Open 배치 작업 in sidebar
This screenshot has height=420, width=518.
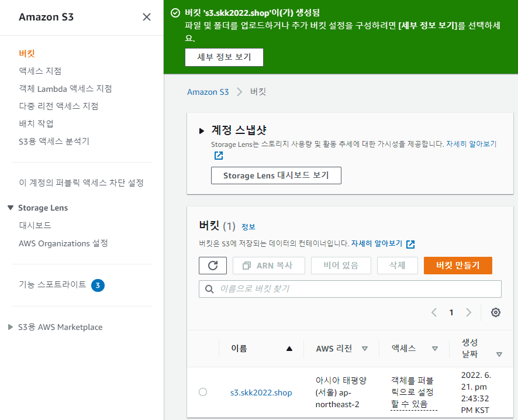[x=36, y=123]
